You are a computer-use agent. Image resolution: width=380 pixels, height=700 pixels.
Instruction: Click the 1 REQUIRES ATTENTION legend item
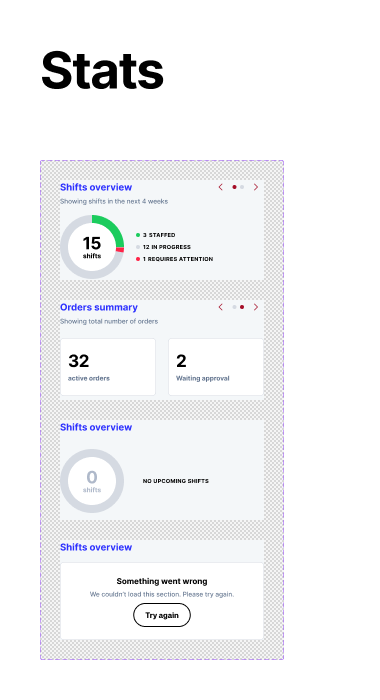tap(174, 259)
